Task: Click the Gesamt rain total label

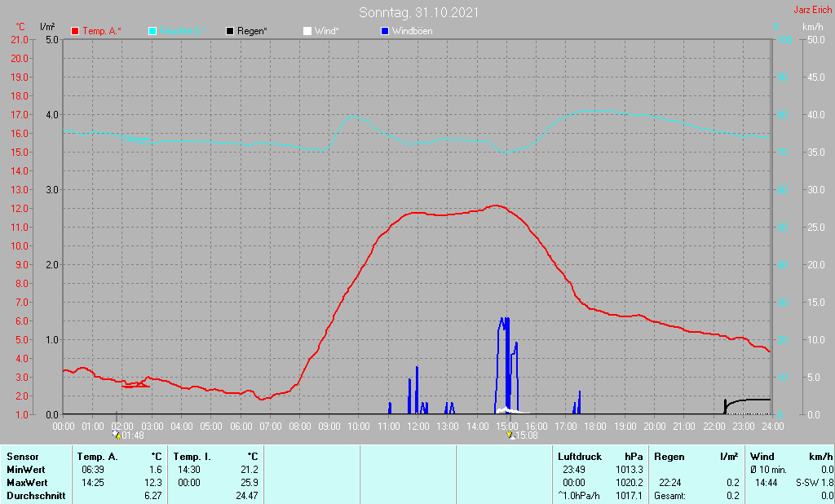Action: (x=670, y=495)
